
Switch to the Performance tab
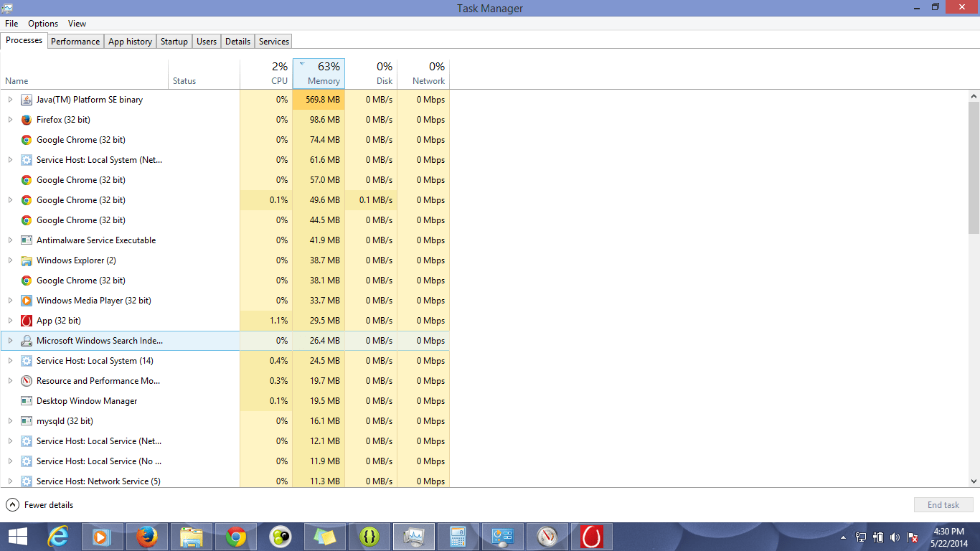(75, 42)
